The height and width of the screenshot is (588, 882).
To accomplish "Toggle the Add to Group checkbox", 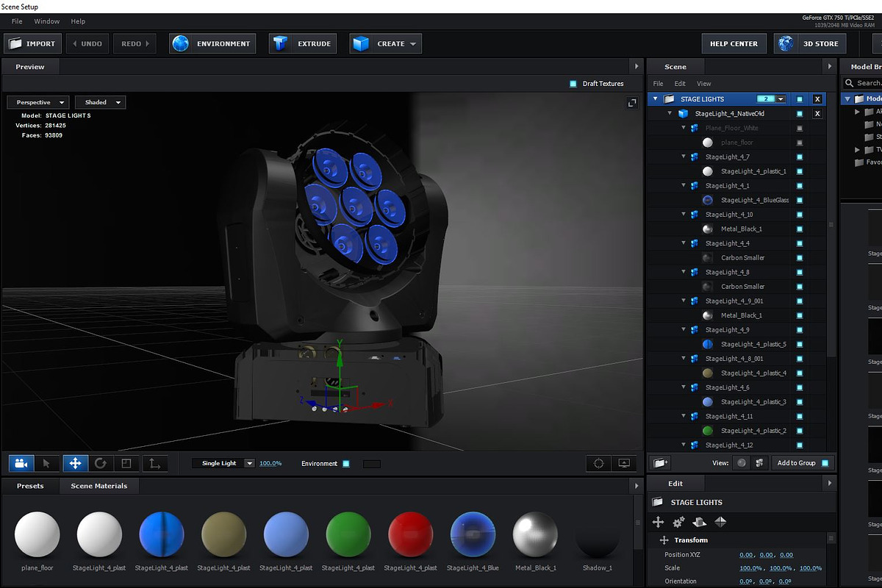I will click(825, 463).
